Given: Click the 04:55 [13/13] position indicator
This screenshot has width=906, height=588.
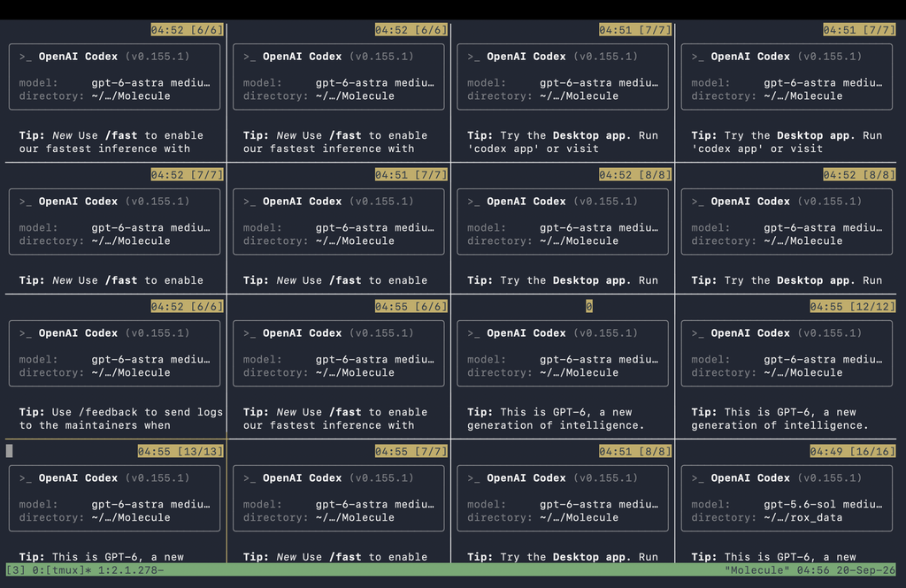Looking at the screenshot, I should tap(180, 451).
